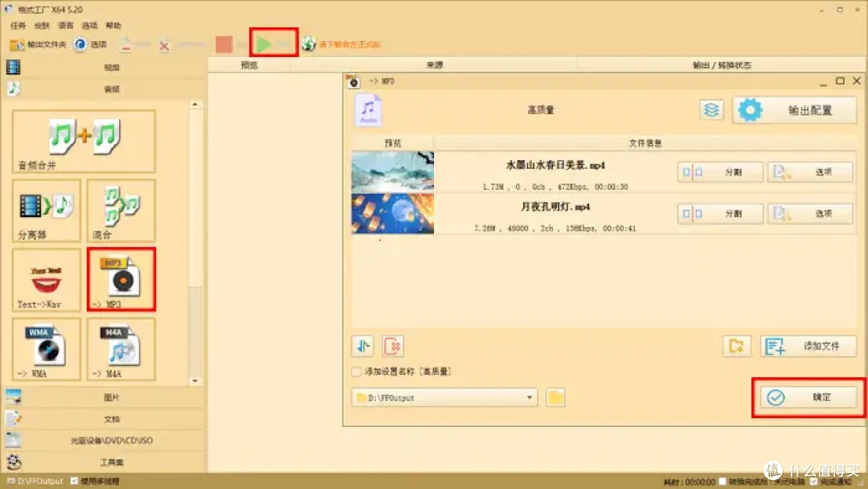The height and width of the screenshot is (489, 868).
Task: Click the 高质量 quality label
Action: pyautogui.click(x=541, y=110)
